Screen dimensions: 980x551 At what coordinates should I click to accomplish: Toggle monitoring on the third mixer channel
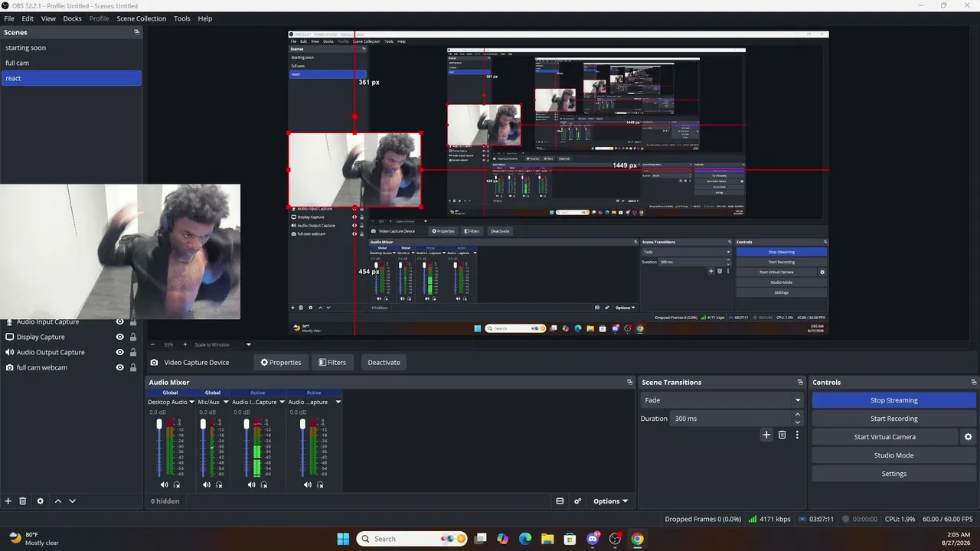pyautogui.click(x=264, y=484)
